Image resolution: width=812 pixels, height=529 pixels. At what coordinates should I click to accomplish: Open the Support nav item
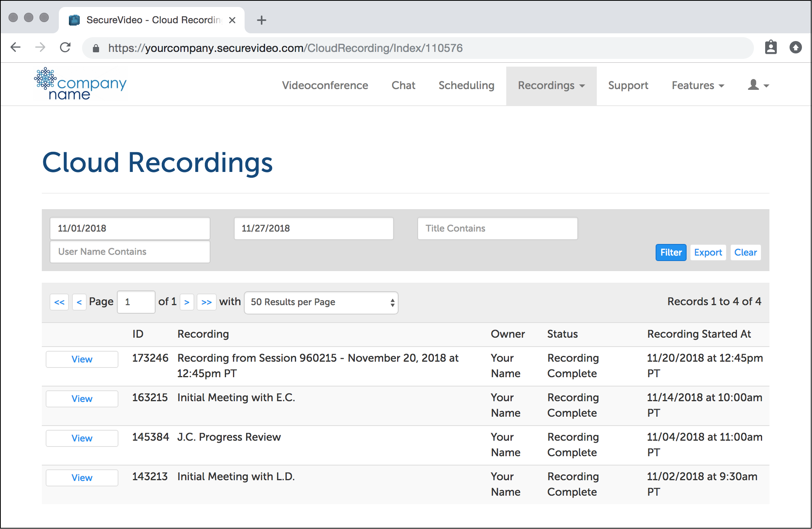pos(628,85)
